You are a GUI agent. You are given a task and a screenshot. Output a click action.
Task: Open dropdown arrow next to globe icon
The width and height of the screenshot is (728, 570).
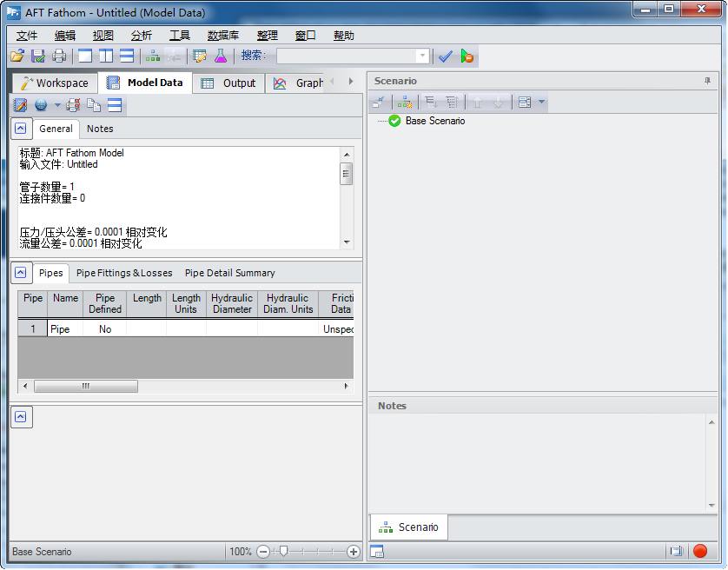[x=57, y=105]
